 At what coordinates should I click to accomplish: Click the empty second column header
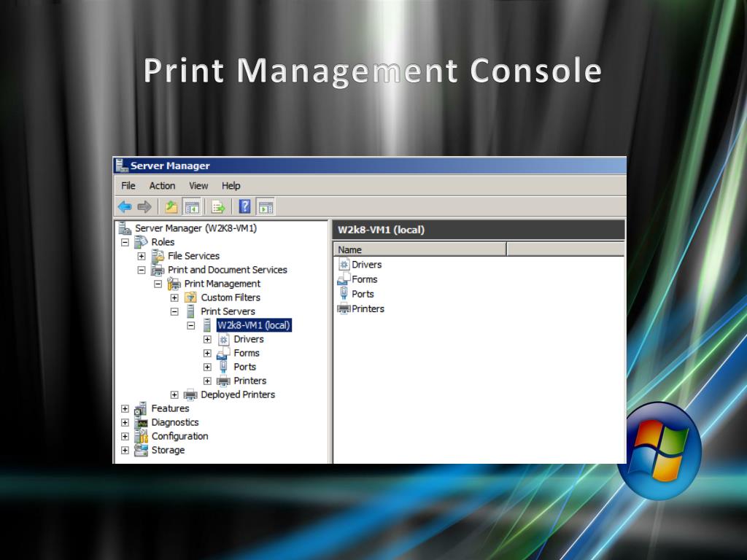pyautogui.click(x=565, y=249)
